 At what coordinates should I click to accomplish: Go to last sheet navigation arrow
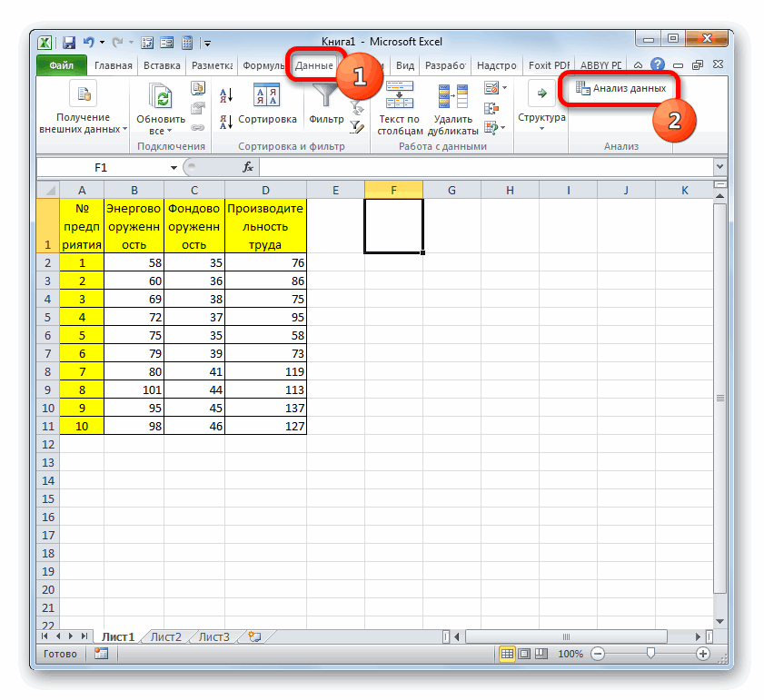click(84, 636)
